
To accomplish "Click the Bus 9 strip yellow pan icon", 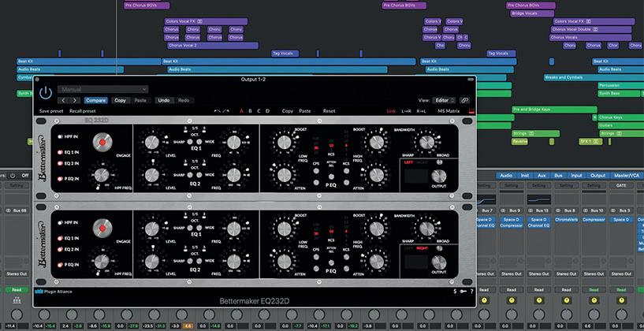I will (512, 300).
